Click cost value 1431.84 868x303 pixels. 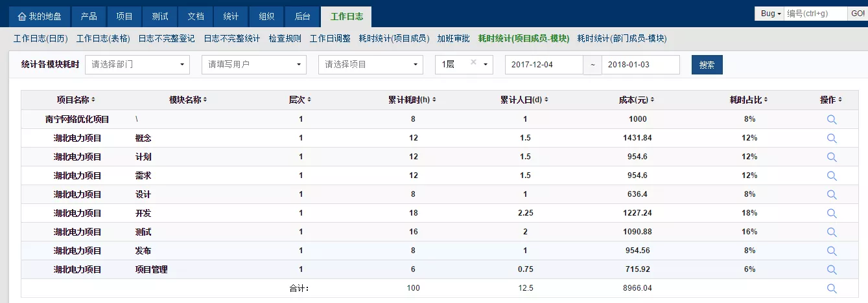tap(638, 138)
